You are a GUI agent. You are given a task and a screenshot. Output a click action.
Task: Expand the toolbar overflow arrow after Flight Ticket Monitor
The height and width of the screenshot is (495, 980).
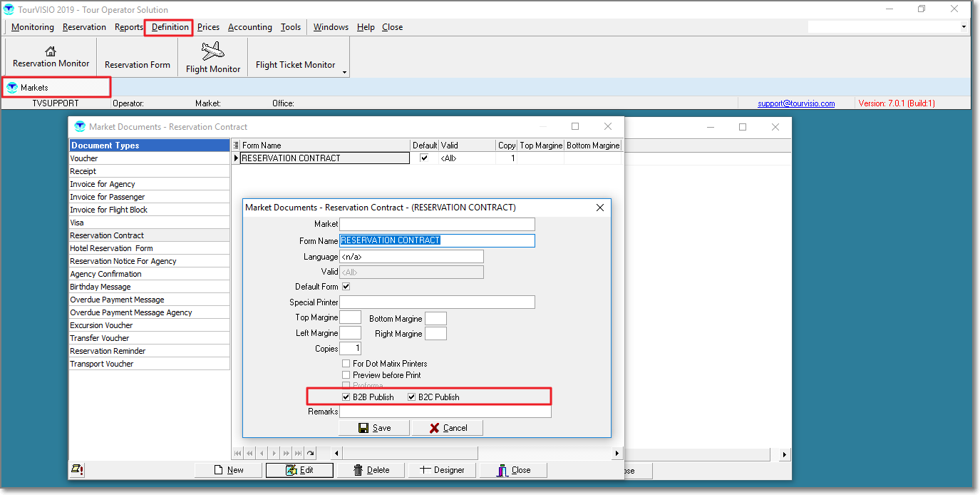pyautogui.click(x=345, y=72)
